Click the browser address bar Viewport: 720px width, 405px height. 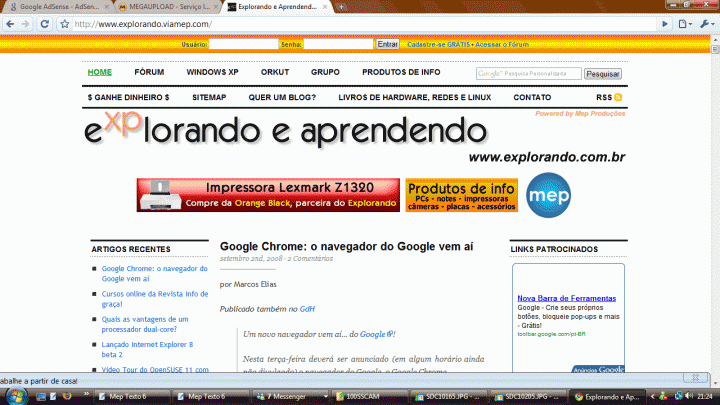coord(365,24)
